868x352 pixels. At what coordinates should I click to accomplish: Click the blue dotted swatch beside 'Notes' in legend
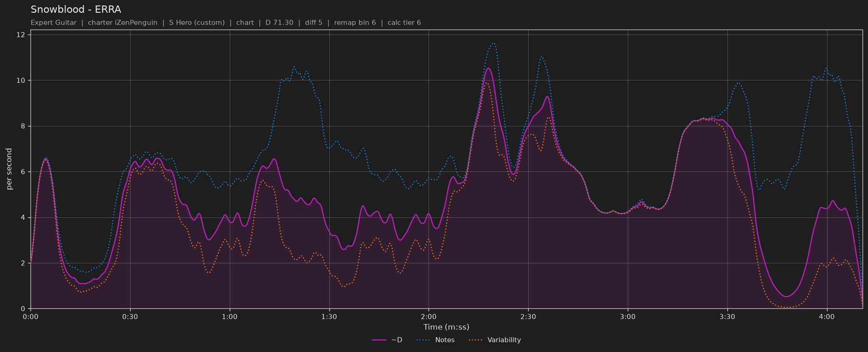(x=423, y=340)
